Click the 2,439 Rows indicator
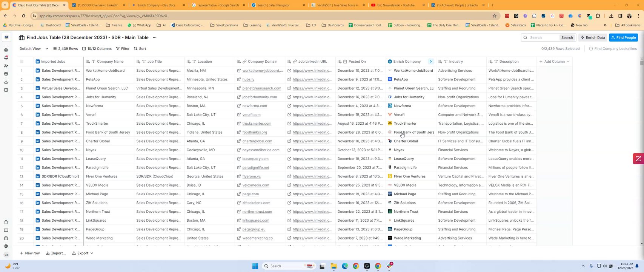Viewport: 644px width, 272px height. click(x=65, y=49)
